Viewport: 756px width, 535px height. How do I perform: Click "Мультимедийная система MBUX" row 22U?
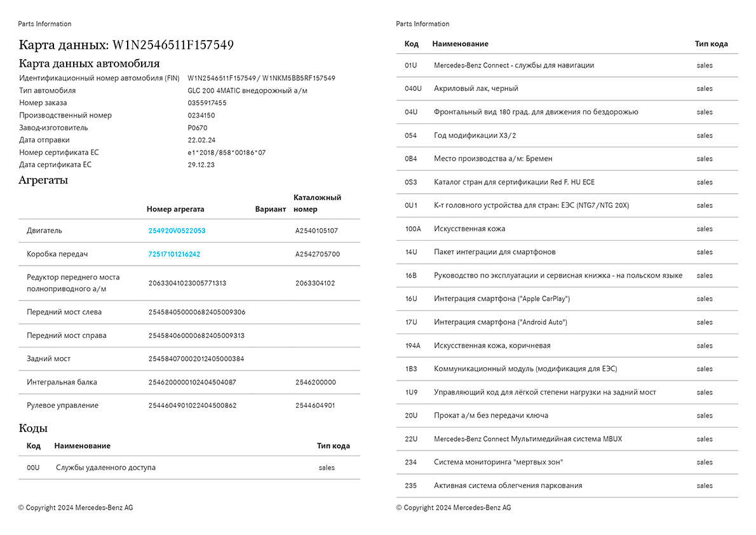pos(527,439)
